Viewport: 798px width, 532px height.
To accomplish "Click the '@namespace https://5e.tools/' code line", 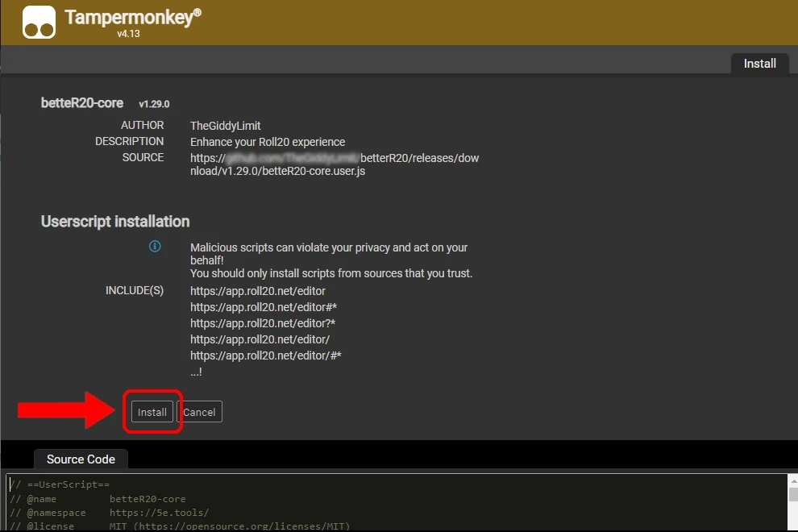I will [110, 513].
